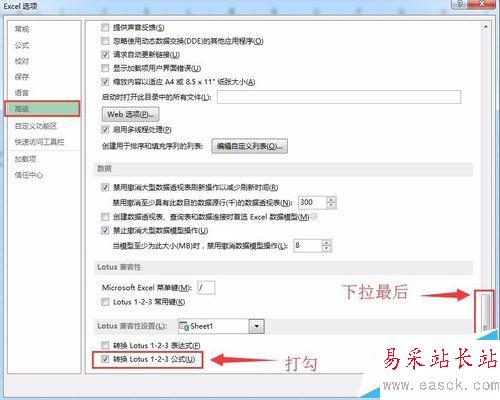
Task: Increase the 300 spinner value
Action: (331, 199)
